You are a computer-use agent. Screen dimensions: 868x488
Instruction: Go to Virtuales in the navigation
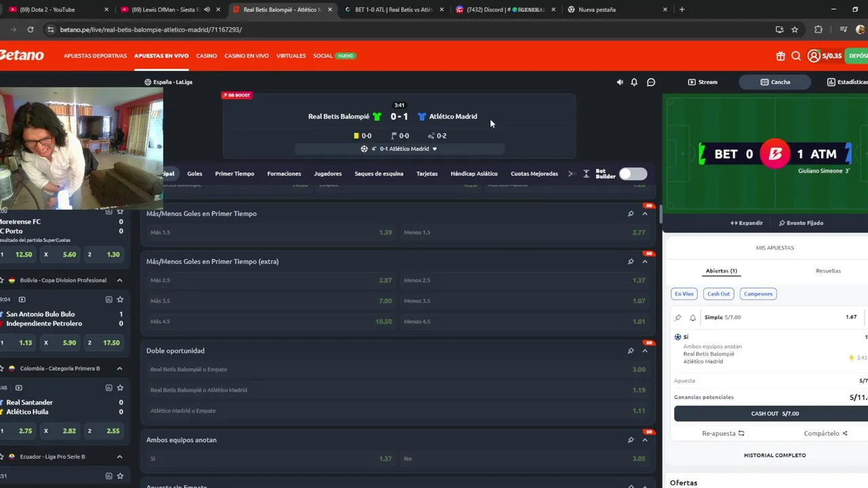pos(291,56)
